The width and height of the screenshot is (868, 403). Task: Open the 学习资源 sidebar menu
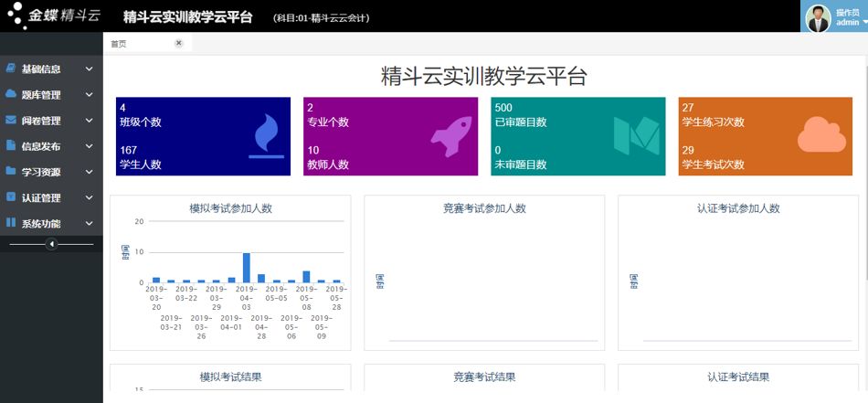click(51, 172)
